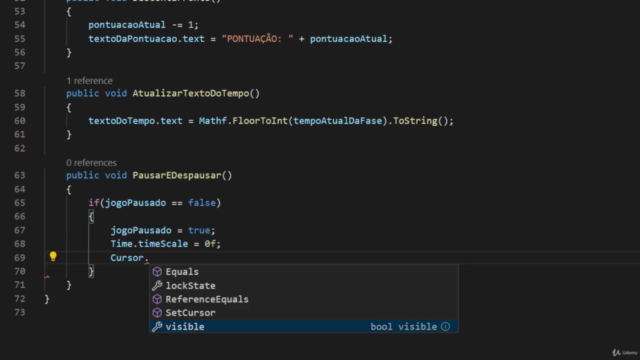
Task: Choose lockState from autocomplete list
Action: (304, 286)
